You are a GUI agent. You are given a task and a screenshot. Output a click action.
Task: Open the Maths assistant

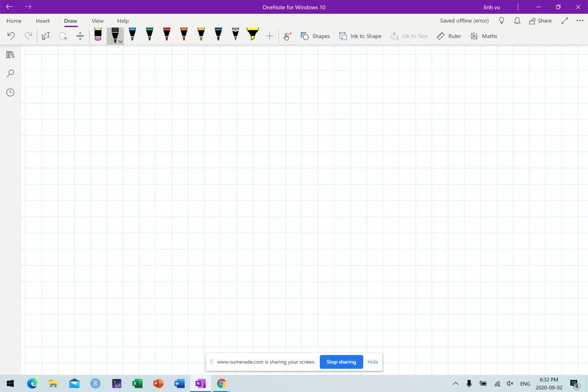point(484,36)
